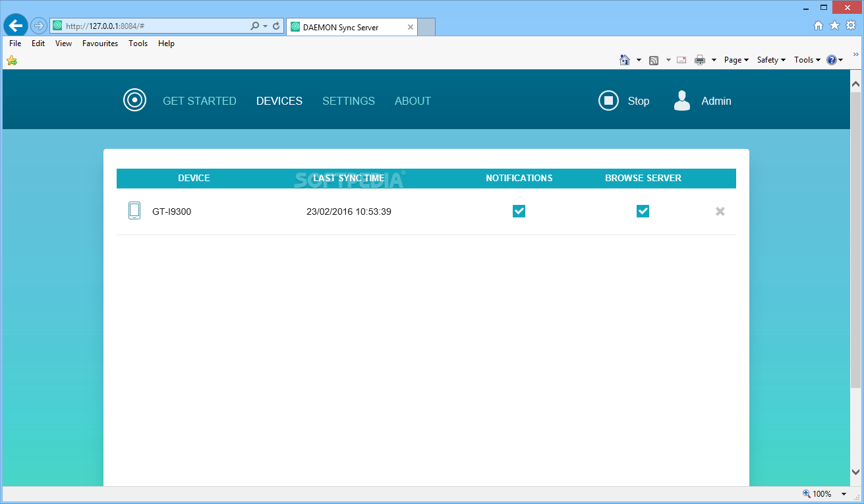Click the NOTIFICATIONS column header

[519, 178]
